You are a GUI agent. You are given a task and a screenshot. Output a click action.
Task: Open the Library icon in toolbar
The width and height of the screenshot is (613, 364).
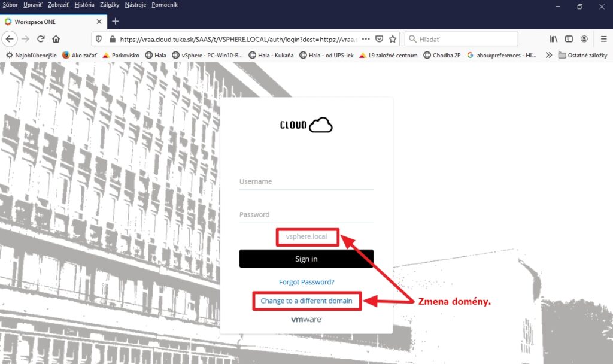click(554, 39)
